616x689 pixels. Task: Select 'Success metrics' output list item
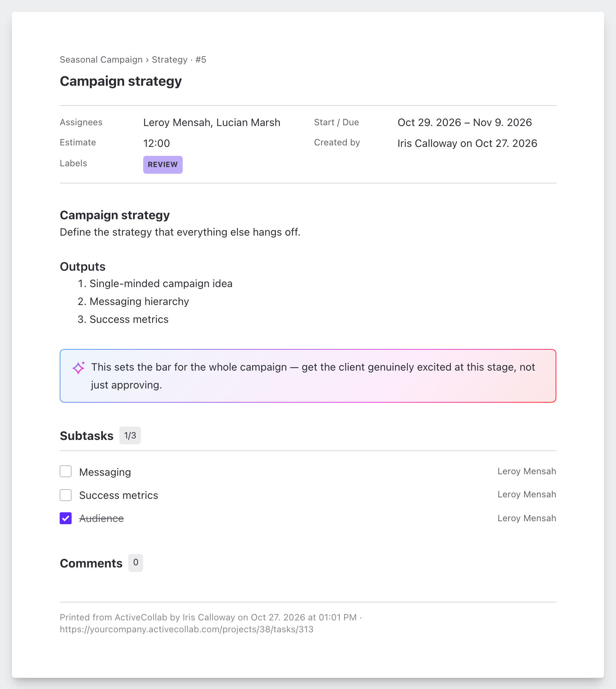tap(129, 320)
